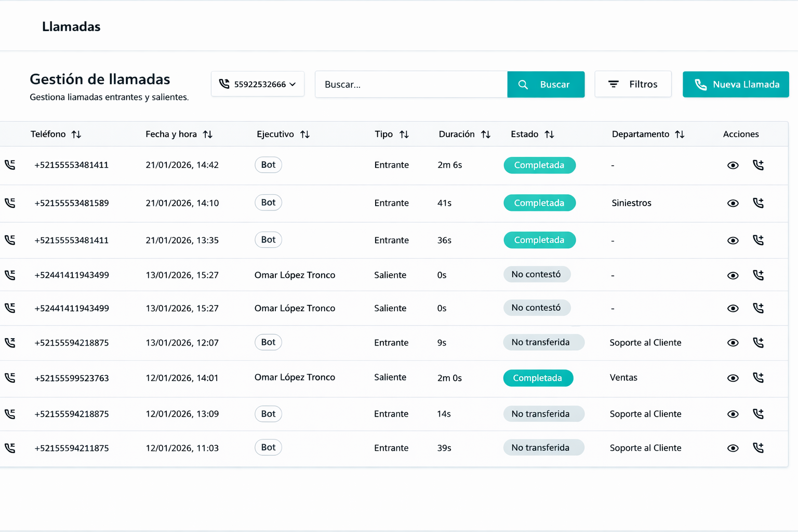Viewport: 798px width, 532px height.
Task: Click the Acciones column header
Action: pyautogui.click(x=741, y=134)
